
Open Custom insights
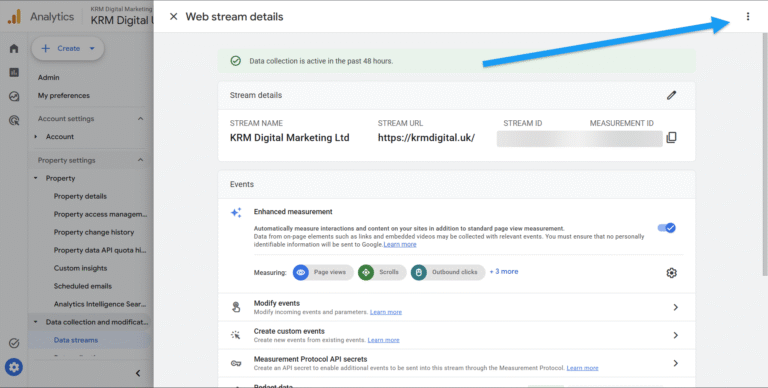[x=80, y=268]
